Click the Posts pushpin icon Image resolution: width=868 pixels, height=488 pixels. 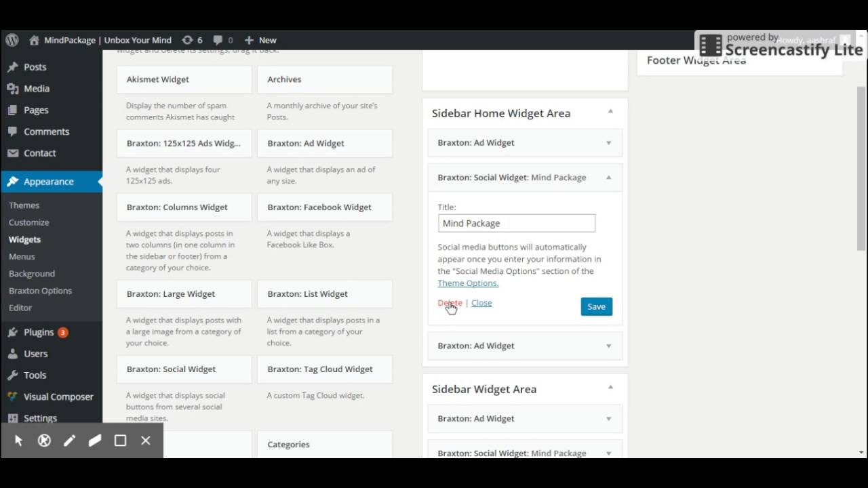(12, 67)
